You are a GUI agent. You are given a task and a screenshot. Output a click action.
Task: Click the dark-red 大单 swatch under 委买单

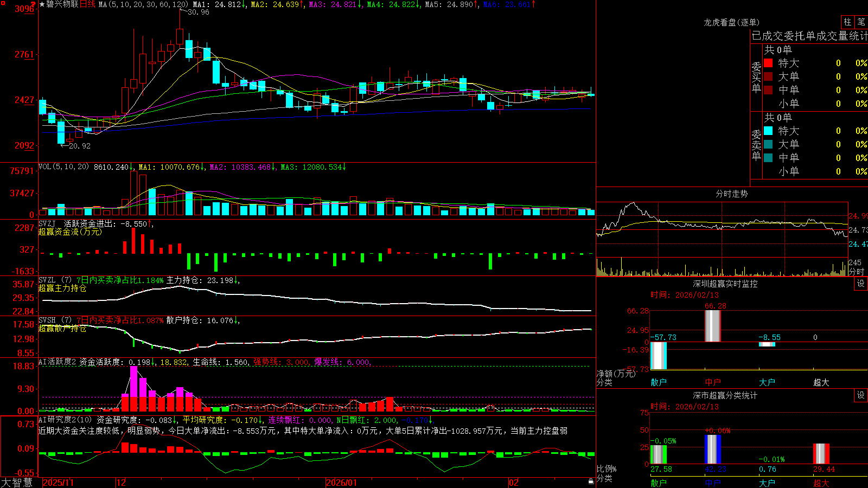point(768,76)
